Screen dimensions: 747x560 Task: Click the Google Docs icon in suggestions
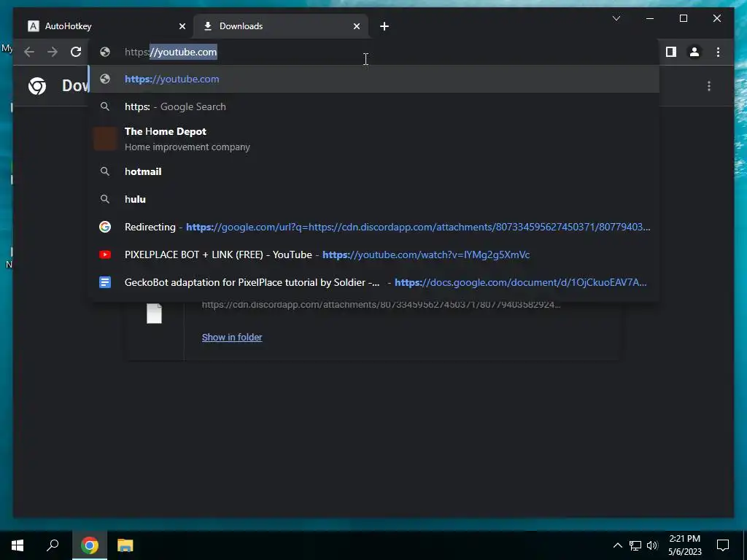(105, 282)
